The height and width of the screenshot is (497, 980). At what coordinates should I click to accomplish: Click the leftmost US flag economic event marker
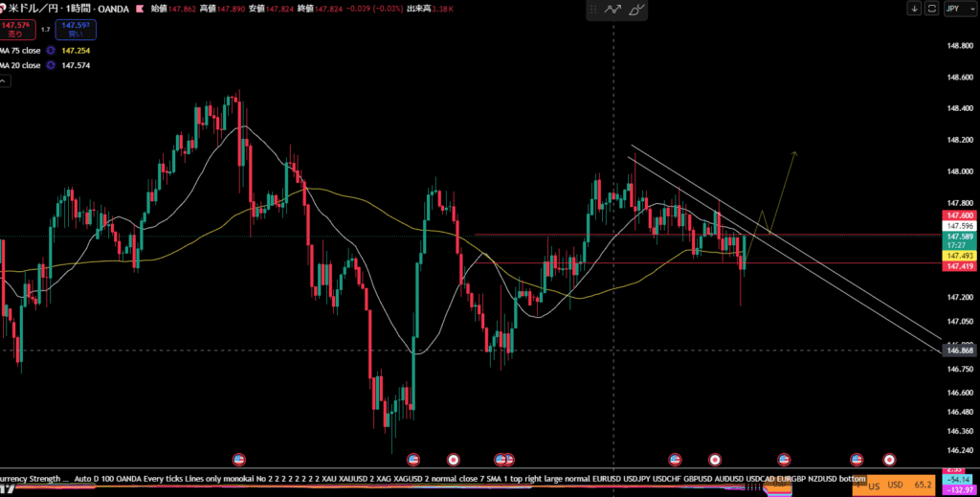pyautogui.click(x=238, y=460)
